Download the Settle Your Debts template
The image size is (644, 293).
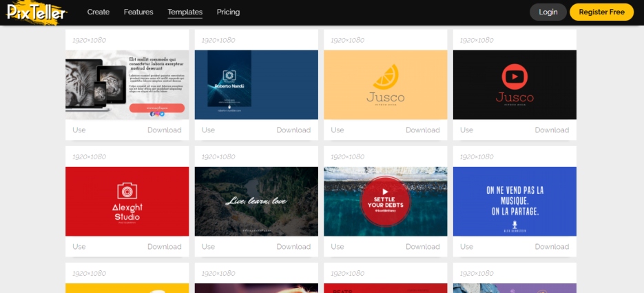click(423, 247)
